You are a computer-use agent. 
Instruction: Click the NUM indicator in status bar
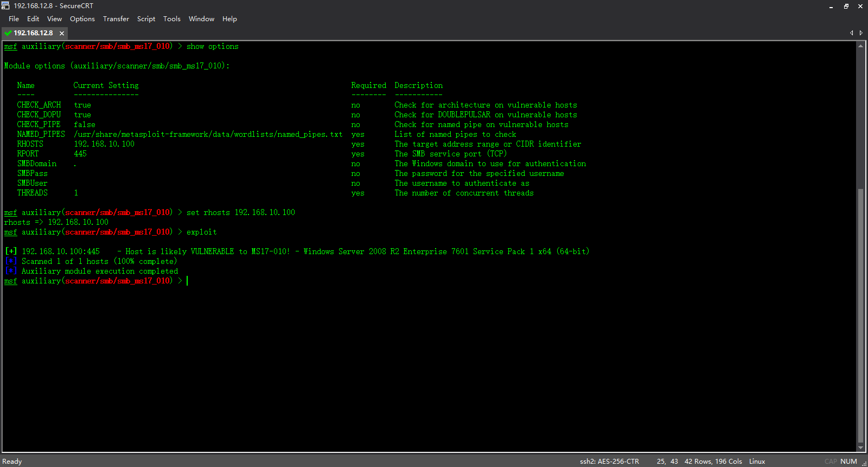(x=848, y=462)
